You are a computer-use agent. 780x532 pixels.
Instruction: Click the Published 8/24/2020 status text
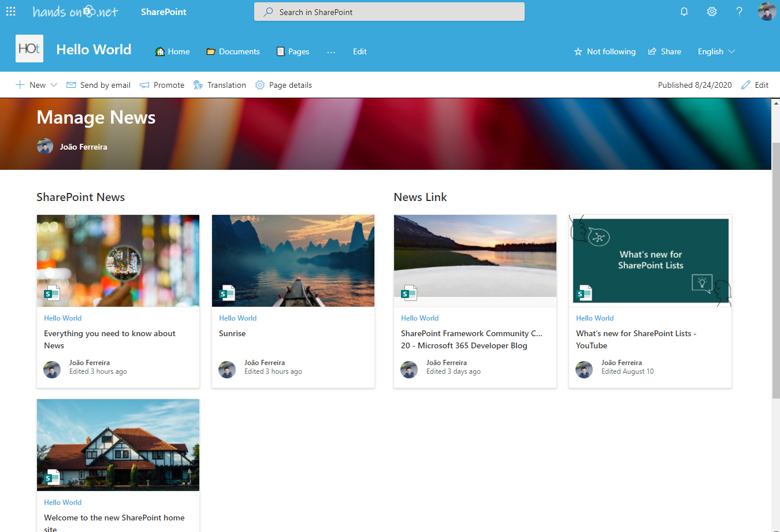pyautogui.click(x=694, y=85)
